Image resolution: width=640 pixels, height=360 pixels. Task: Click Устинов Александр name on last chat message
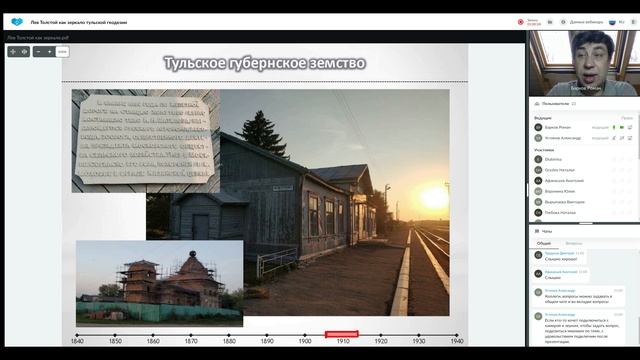pyautogui.click(x=560, y=315)
